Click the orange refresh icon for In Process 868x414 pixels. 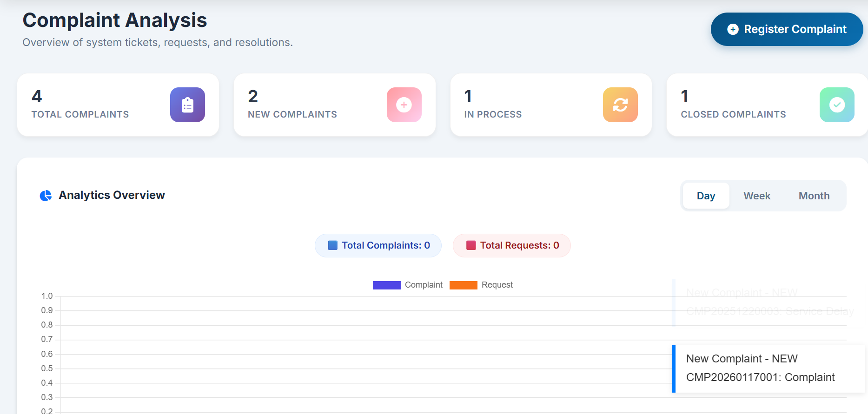620,105
